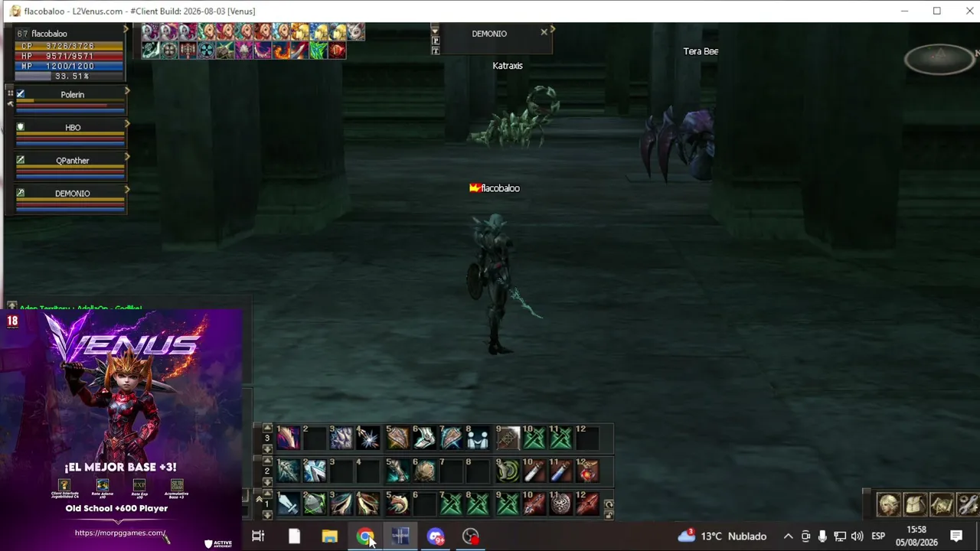This screenshot has height=551, width=980.
Task: Target the Tera Bee monster name
Action: (701, 51)
